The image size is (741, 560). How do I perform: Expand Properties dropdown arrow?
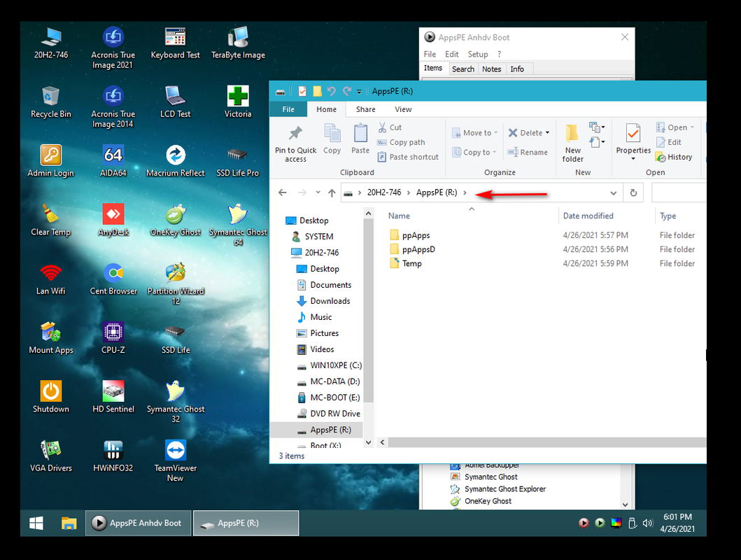point(633,159)
